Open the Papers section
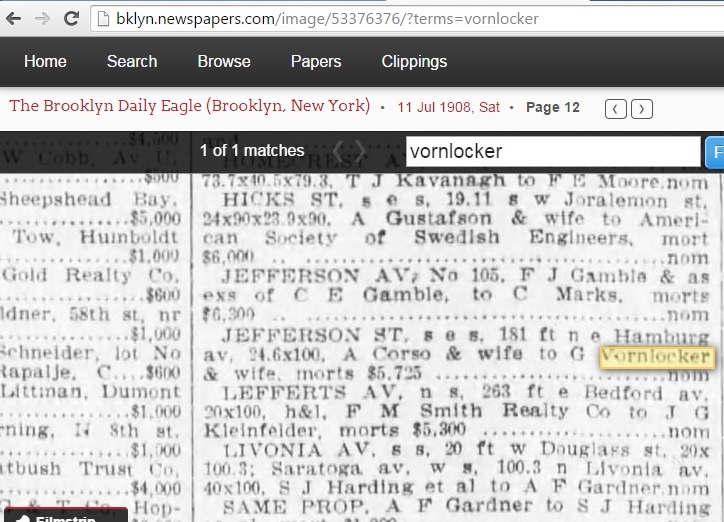The width and height of the screenshot is (724, 522). click(316, 61)
